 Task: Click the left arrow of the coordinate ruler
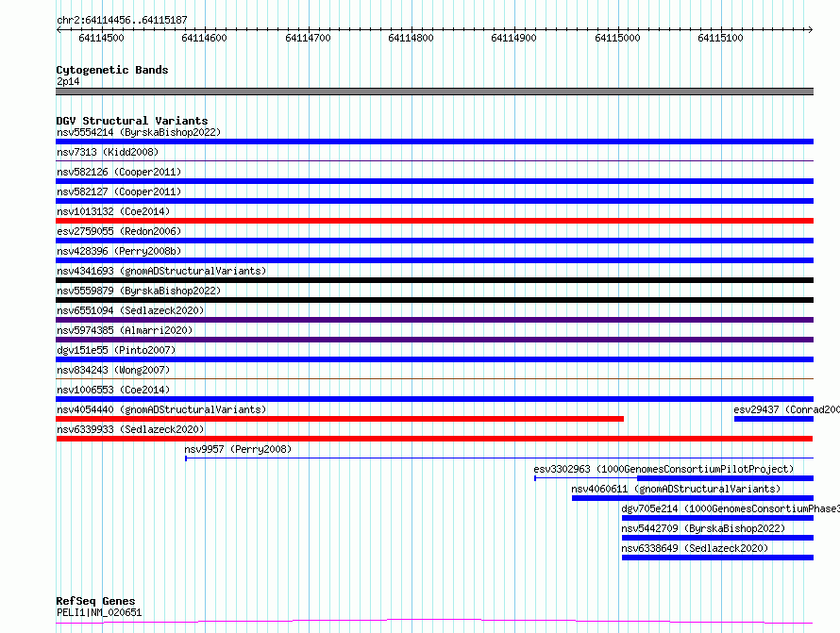[x=59, y=30]
